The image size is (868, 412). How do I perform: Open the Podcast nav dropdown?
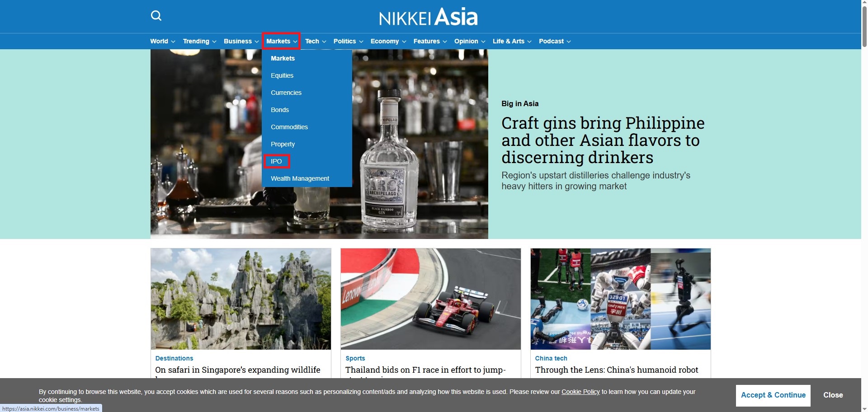tap(554, 41)
